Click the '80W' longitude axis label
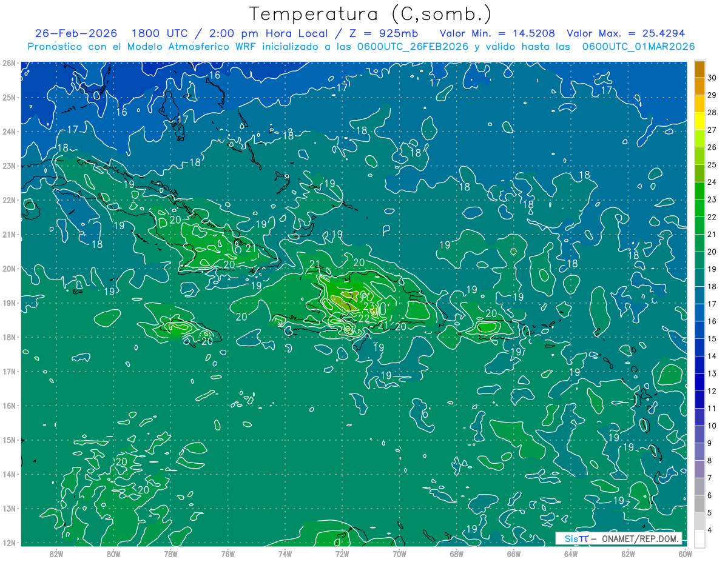This screenshot has width=728, height=562. [x=113, y=554]
